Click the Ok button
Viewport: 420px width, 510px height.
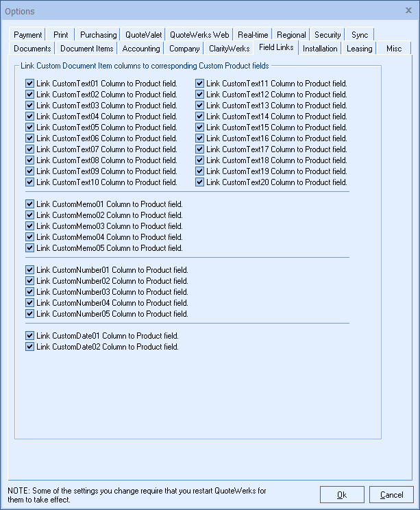point(342,494)
